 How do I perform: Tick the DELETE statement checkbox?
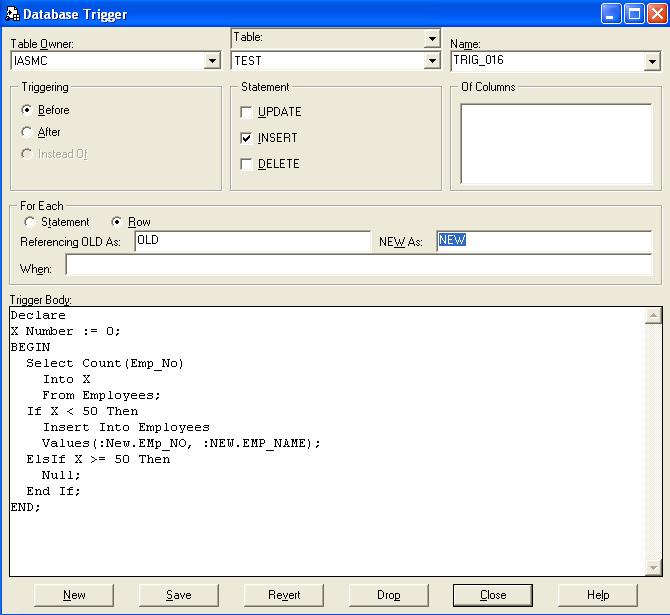coord(247,164)
